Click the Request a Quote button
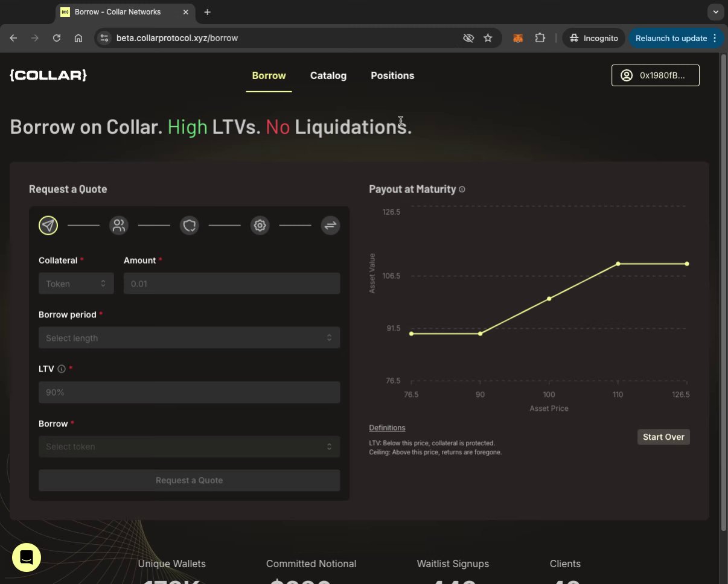This screenshot has width=728, height=584. tap(190, 480)
